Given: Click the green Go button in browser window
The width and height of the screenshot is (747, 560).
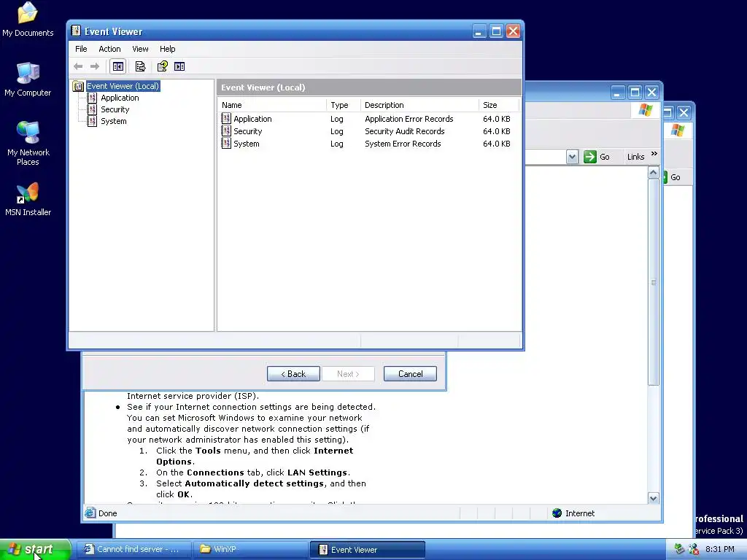Looking at the screenshot, I should click(597, 157).
